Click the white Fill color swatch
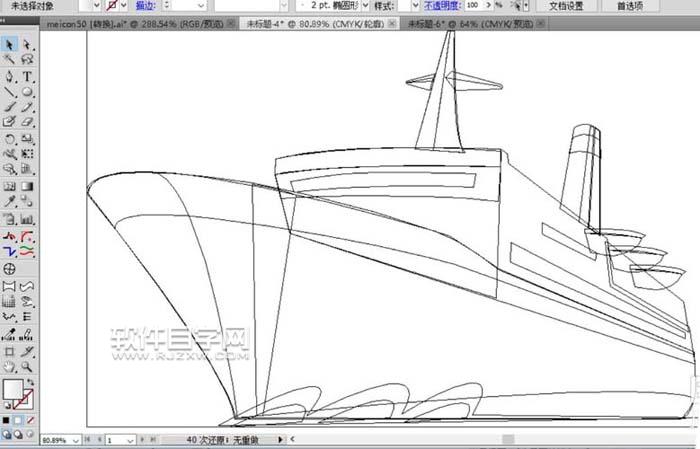 (x=13, y=389)
